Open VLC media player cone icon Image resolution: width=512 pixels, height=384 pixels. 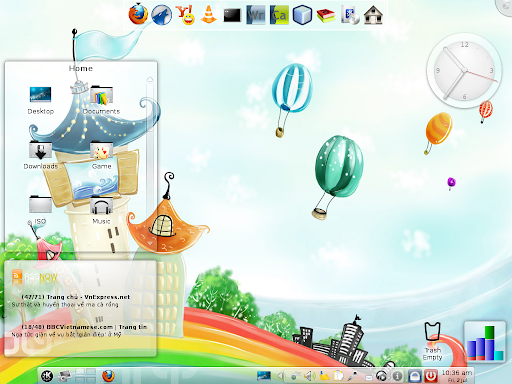tap(209, 15)
